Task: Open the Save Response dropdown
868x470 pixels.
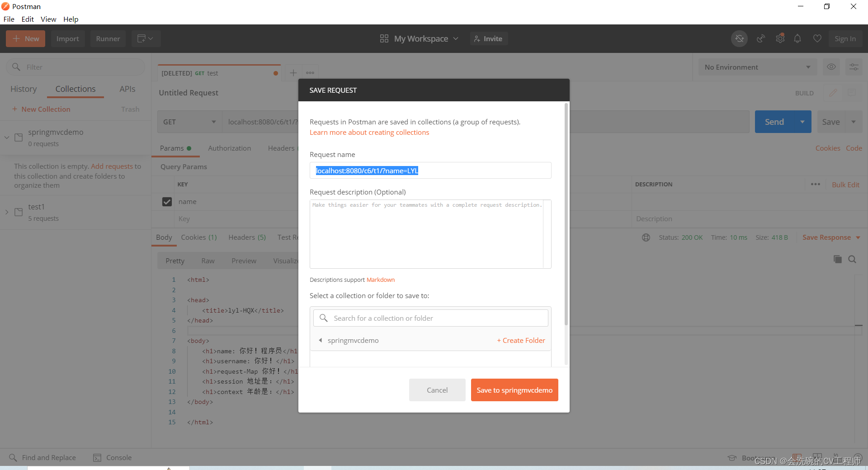Action: click(831, 237)
